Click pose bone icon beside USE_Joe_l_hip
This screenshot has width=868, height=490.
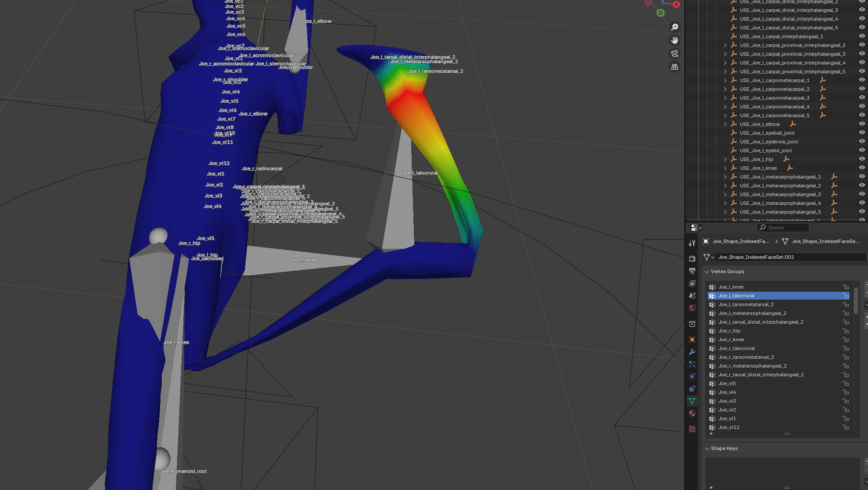pos(786,159)
